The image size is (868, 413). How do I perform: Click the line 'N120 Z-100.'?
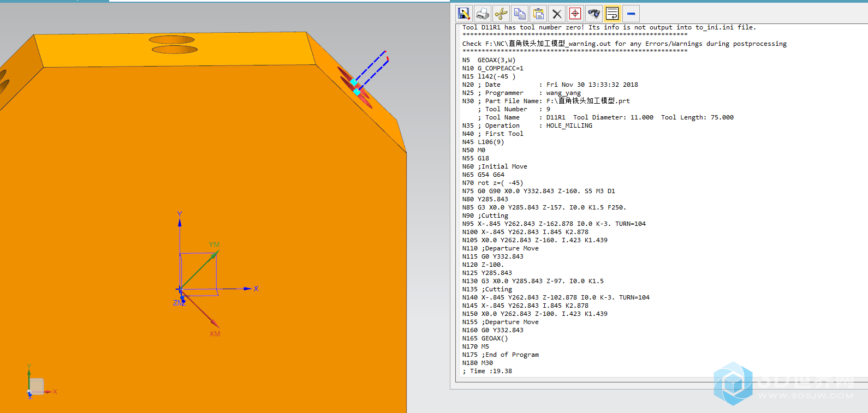(483, 265)
